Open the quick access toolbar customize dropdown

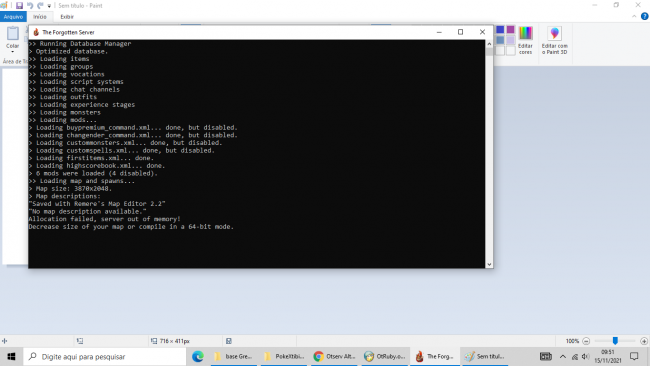[49, 6]
